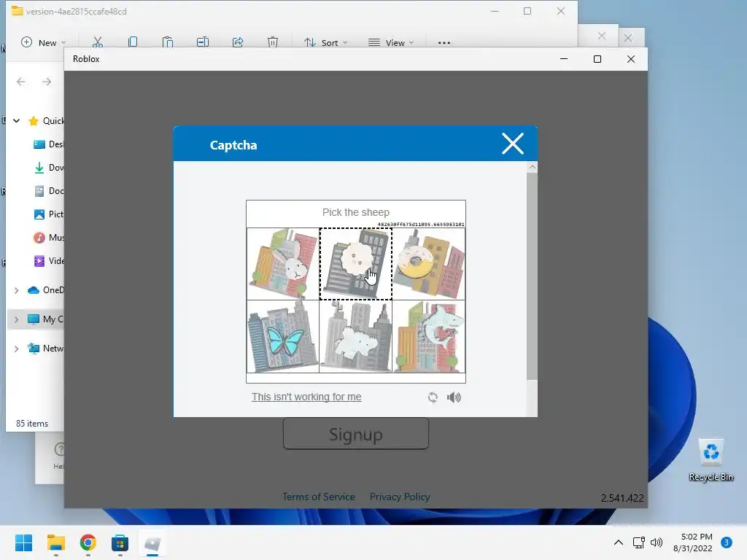This screenshot has width=747, height=560.
Task: Click the captcha refresh icon
Action: pos(433,397)
